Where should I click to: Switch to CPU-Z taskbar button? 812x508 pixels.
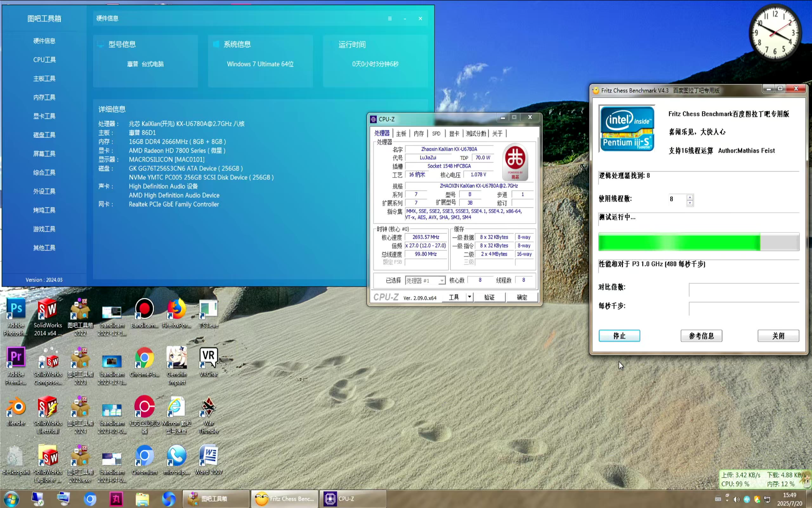point(353,499)
